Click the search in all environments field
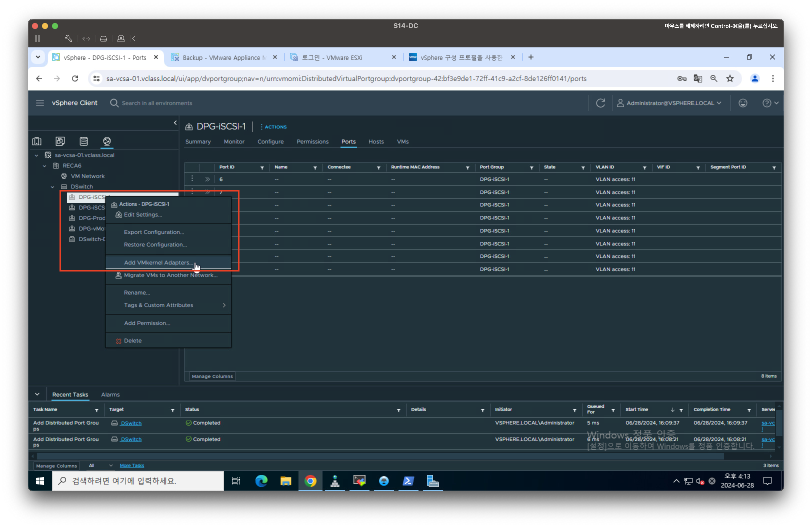812x528 pixels. tap(157, 103)
